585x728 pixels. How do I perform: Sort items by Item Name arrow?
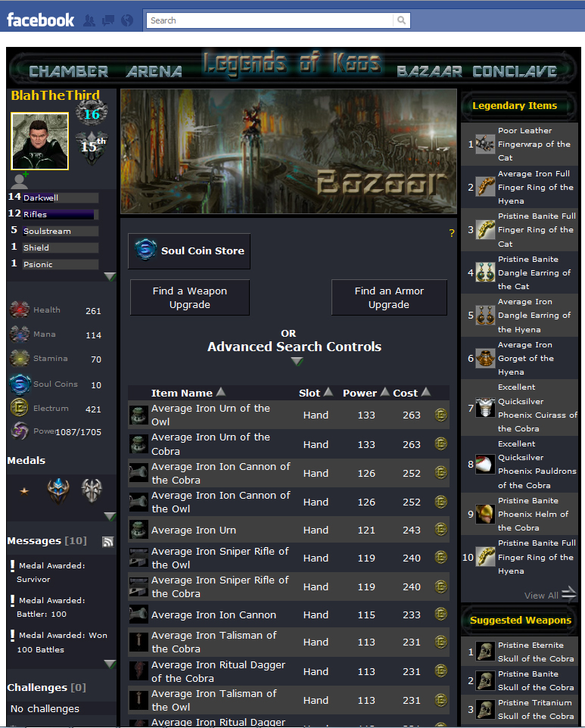pyautogui.click(x=221, y=392)
